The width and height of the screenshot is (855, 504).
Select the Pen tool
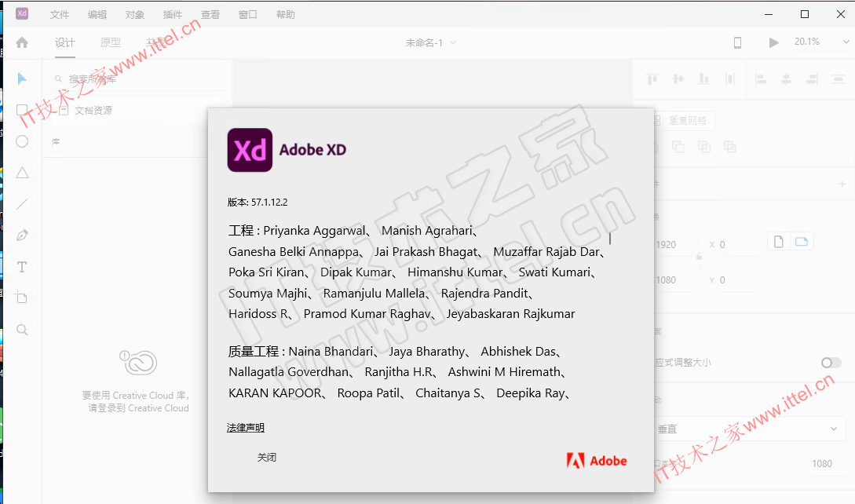pos(22,235)
